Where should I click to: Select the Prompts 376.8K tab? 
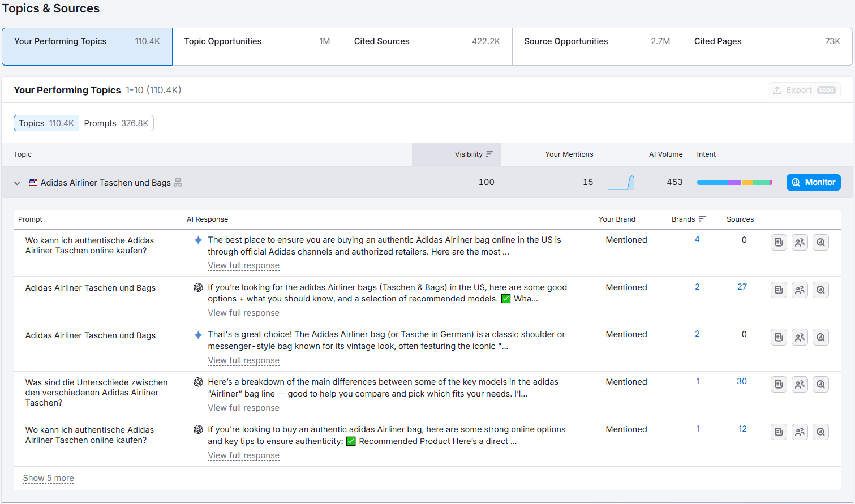116,123
